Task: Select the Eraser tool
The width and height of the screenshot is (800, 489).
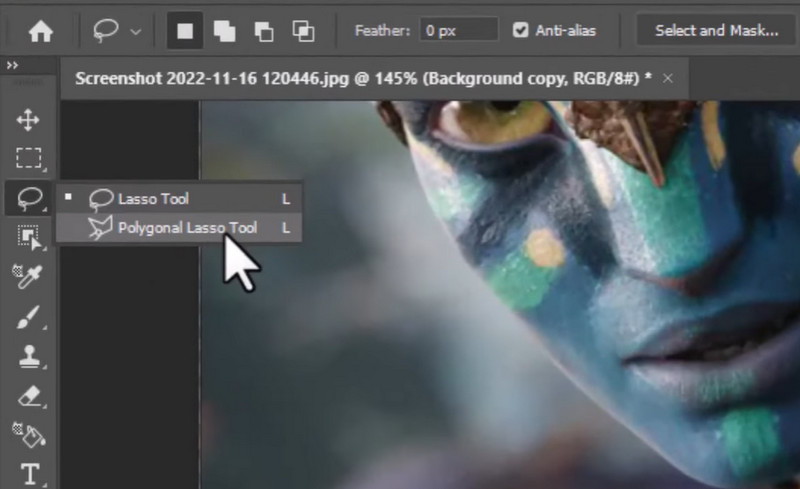Action: 28,396
